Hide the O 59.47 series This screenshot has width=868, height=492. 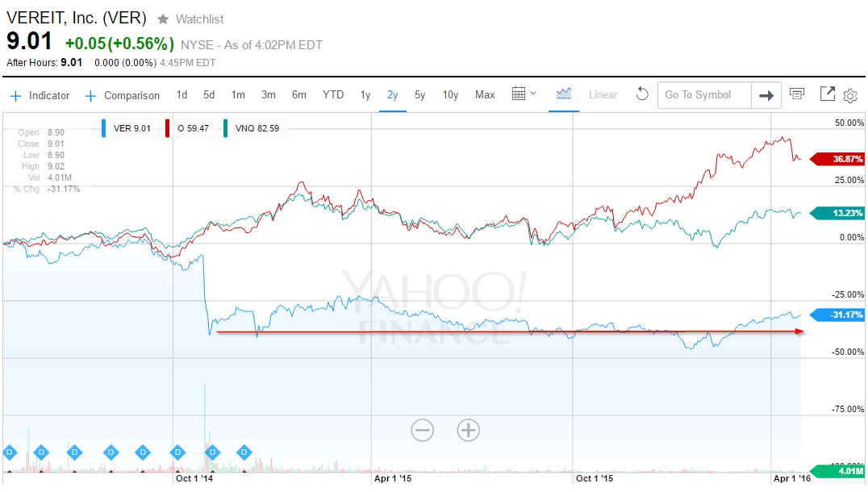tap(194, 127)
